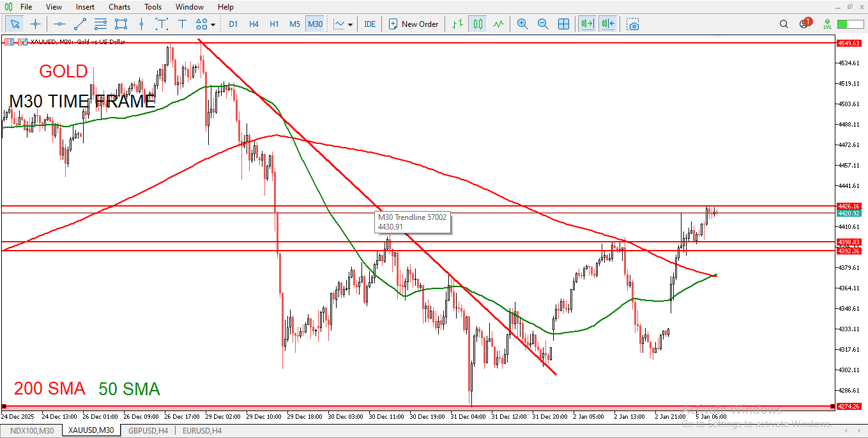Set timeframe to H1
The width and height of the screenshot is (868, 438).
tap(274, 24)
